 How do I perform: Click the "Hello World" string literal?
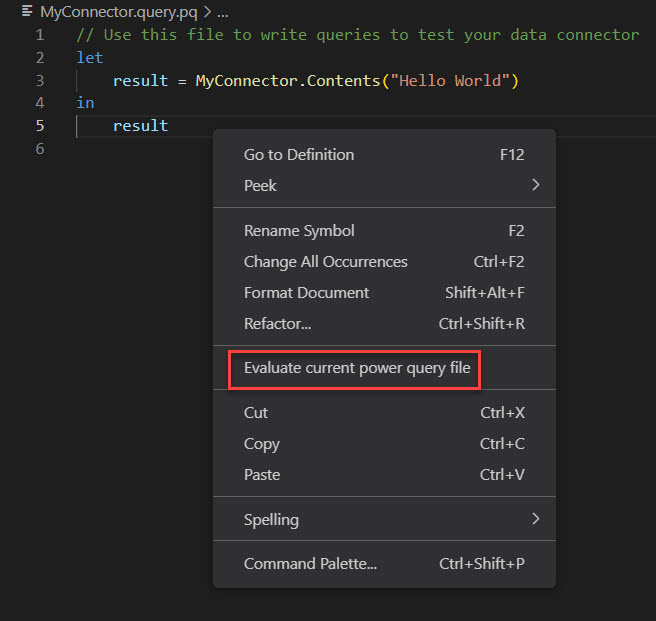point(450,80)
